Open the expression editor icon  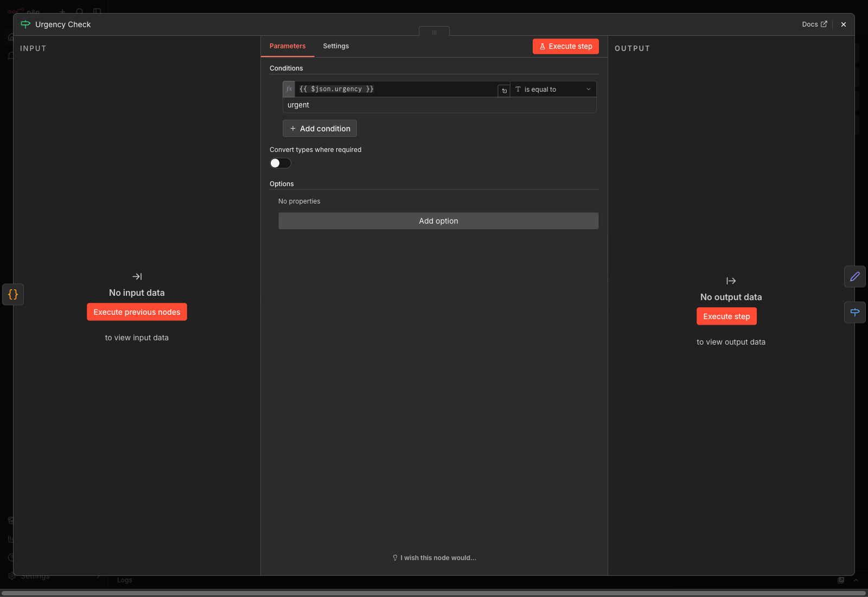(504, 91)
